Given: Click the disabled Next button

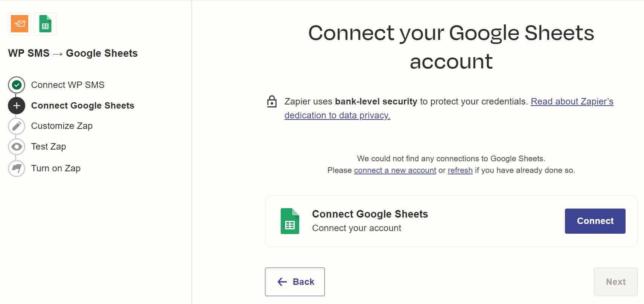Looking at the screenshot, I should [615, 282].
